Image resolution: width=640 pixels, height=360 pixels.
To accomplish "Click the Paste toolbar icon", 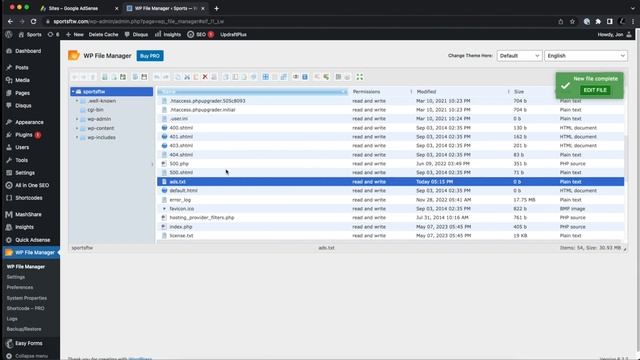I will [196, 77].
